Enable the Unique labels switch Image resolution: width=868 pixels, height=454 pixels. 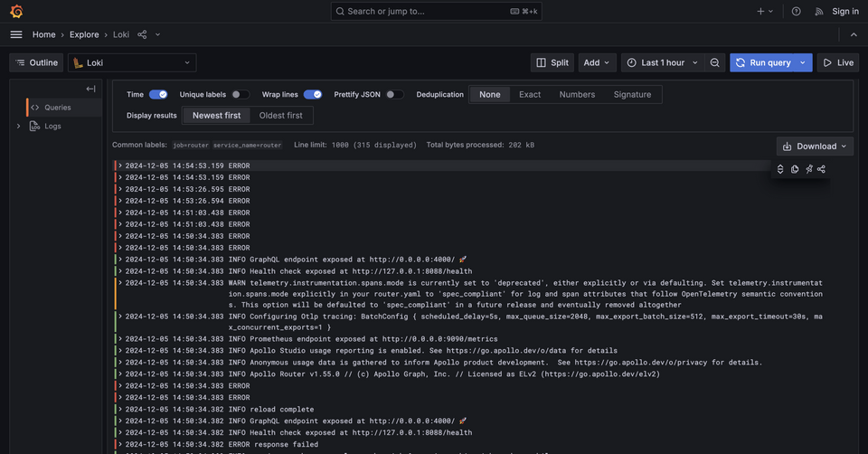241,94
